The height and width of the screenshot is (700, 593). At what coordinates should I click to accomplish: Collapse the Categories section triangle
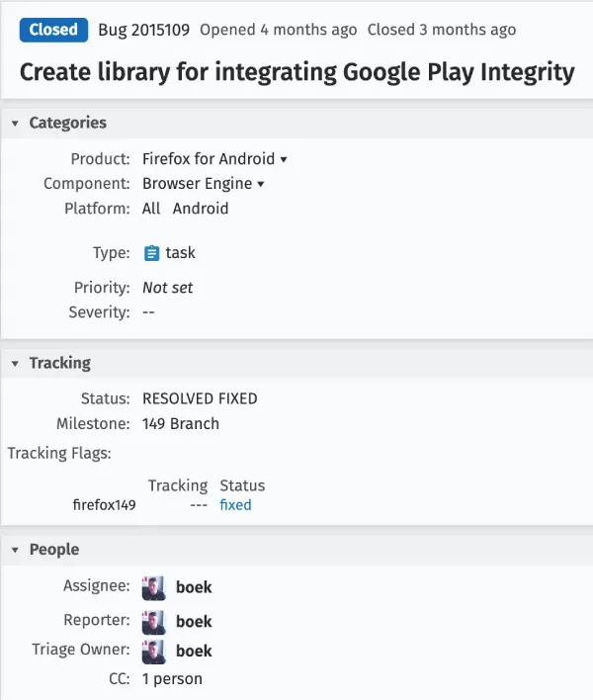(15, 124)
